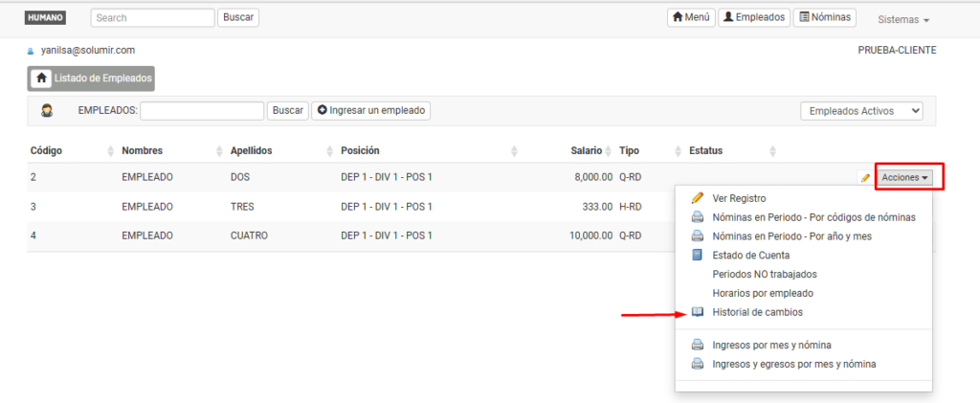Click the HUMANO logo
Screen dimensions: 980x403
(x=46, y=17)
